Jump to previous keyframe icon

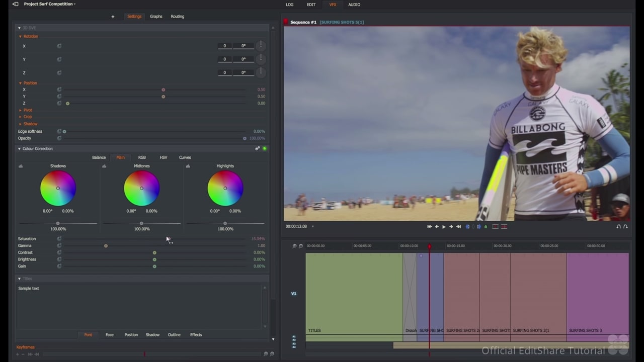(30, 354)
